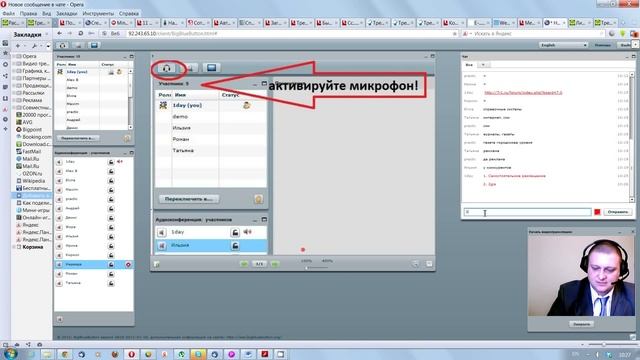Click the browser back arrow
Image resolution: width=640 pixels, height=360 pixels.
click(x=60, y=33)
